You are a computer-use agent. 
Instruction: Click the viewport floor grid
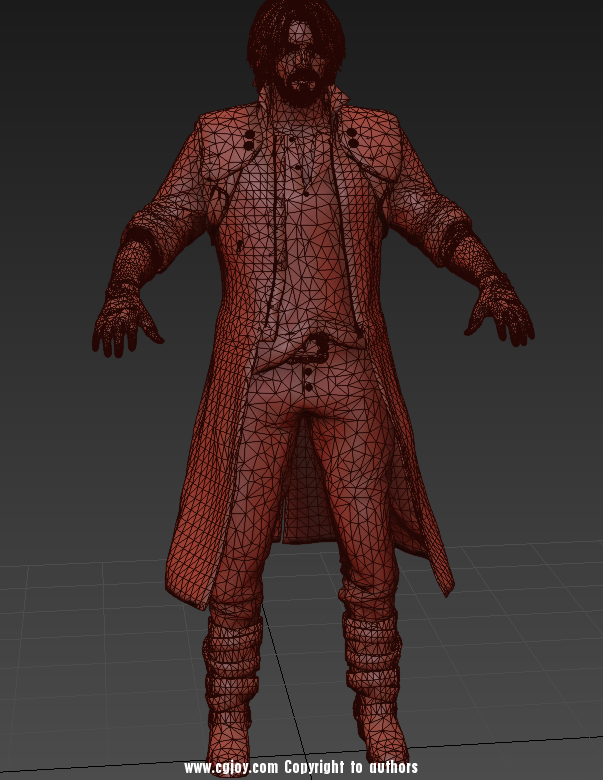[x=520, y=620]
